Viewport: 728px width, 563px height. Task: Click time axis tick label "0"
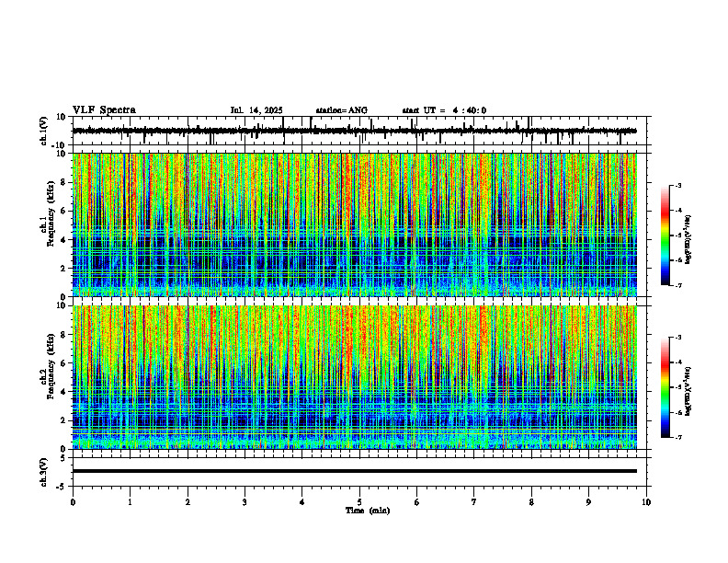pos(73,502)
